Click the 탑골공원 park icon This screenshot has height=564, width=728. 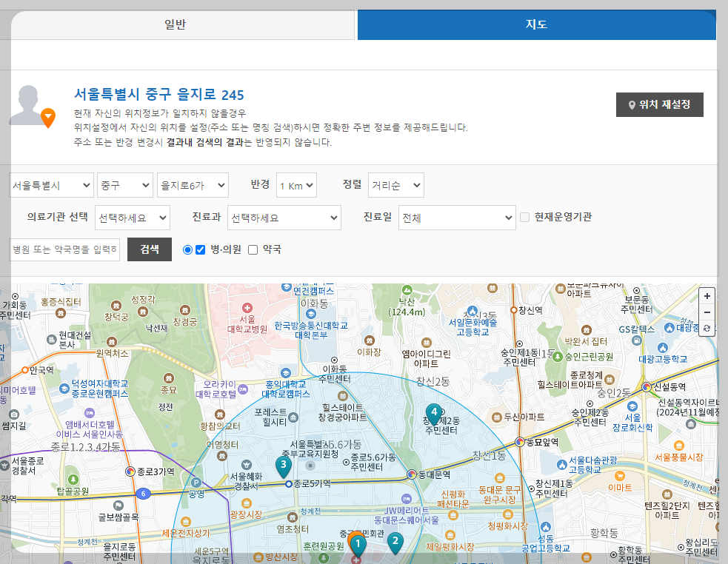click(73, 480)
